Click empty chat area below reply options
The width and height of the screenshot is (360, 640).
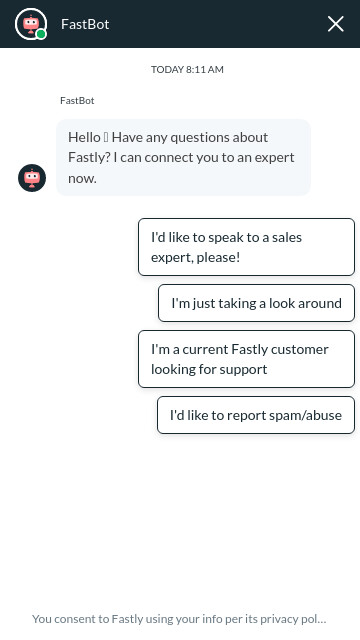click(180, 518)
